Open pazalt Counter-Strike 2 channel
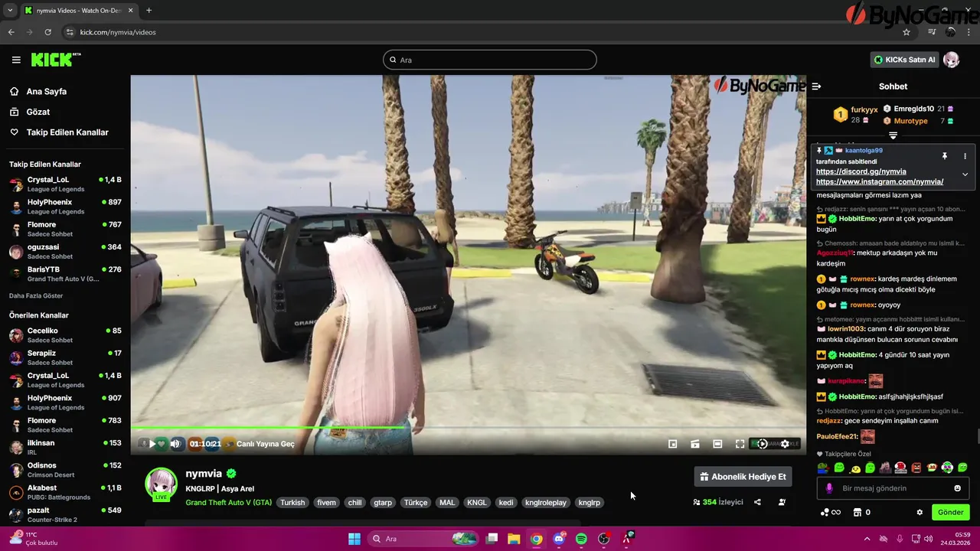Image resolution: width=980 pixels, height=551 pixels. tap(65, 514)
